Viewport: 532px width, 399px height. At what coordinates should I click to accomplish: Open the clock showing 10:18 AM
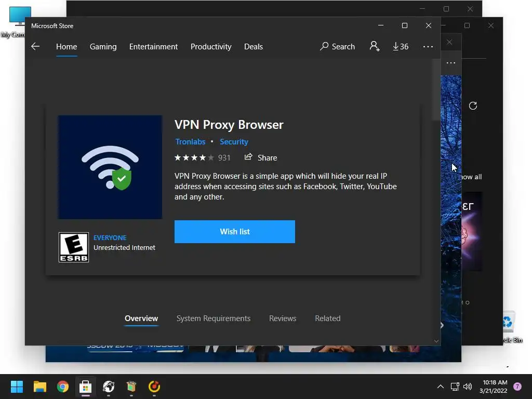494,387
